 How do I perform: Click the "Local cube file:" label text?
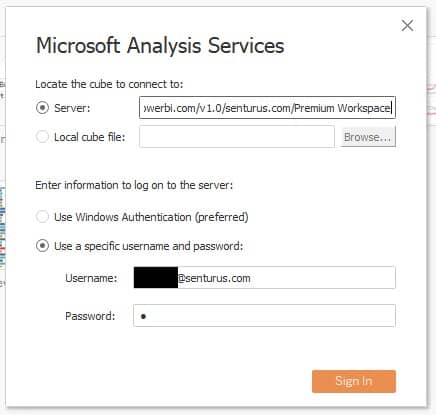[90, 137]
